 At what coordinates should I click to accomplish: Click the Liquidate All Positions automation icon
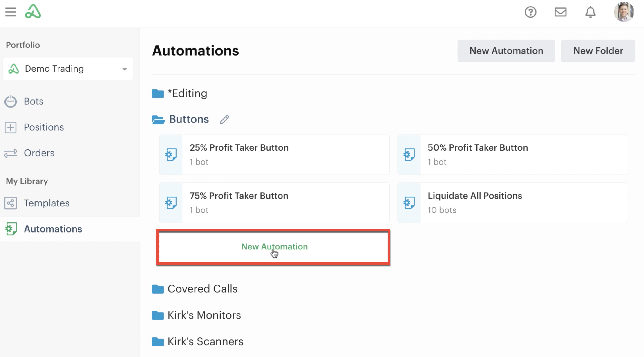click(x=409, y=203)
